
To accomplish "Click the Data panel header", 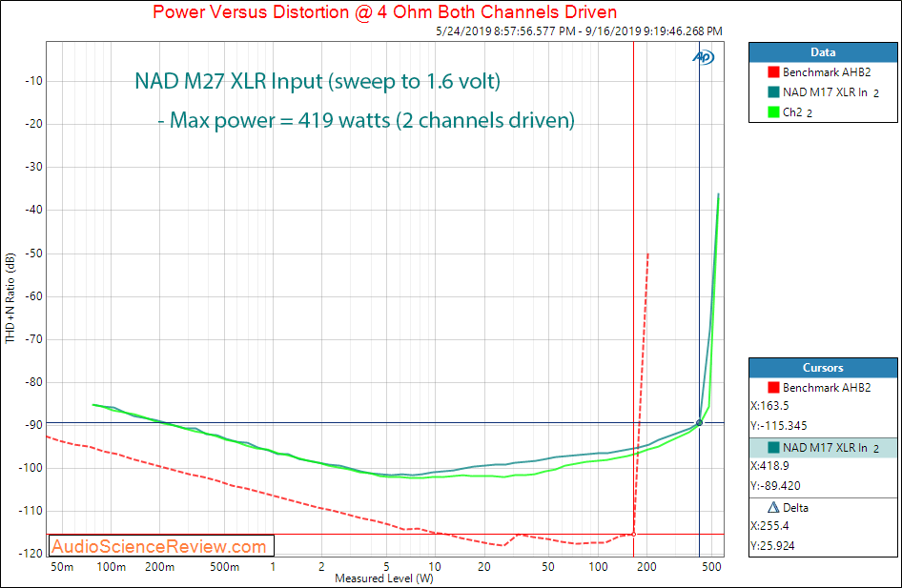I will tap(823, 52).
